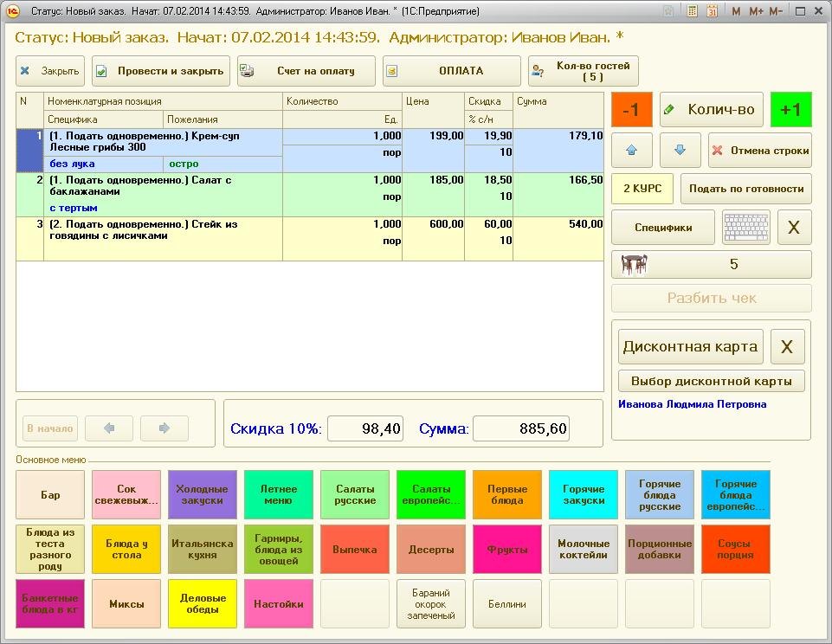Image resolution: width=832 pixels, height=644 pixels.
Task: Select Выпечка category
Action: tap(355, 549)
